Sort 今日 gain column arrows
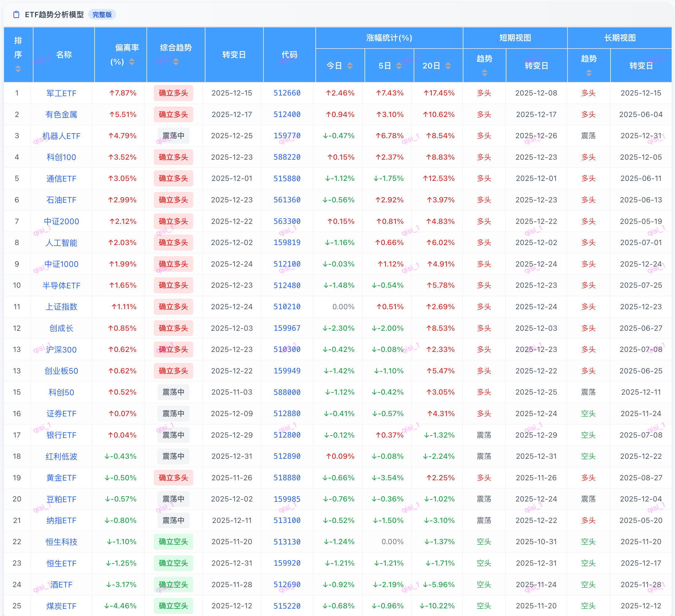Image resolution: width=675 pixels, height=616 pixels. tap(349, 66)
